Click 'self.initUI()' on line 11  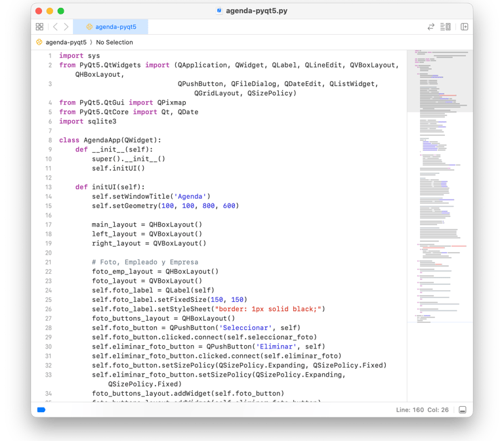[x=118, y=169]
